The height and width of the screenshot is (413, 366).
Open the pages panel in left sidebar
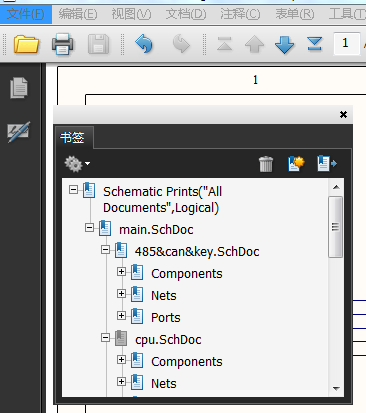pyautogui.click(x=19, y=88)
